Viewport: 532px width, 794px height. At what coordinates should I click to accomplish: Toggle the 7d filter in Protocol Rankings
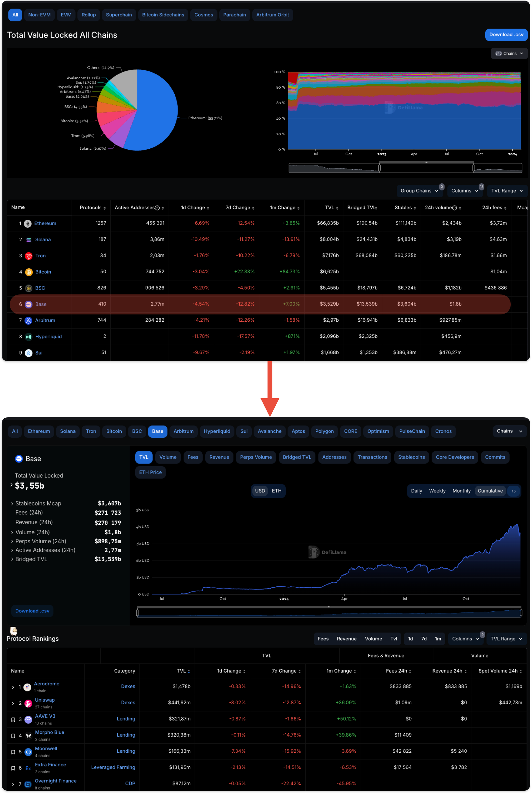tap(424, 639)
